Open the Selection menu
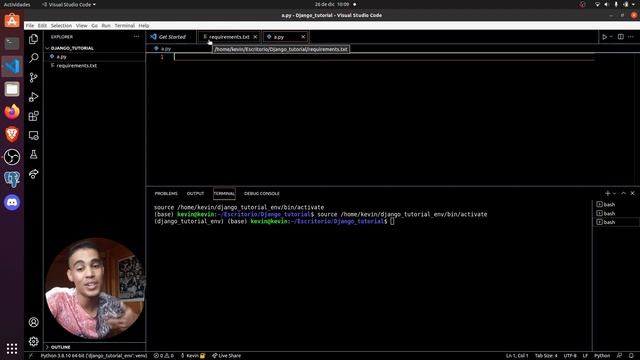The height and width of the screenshot is (360, 640). click(x=61, y=25)
